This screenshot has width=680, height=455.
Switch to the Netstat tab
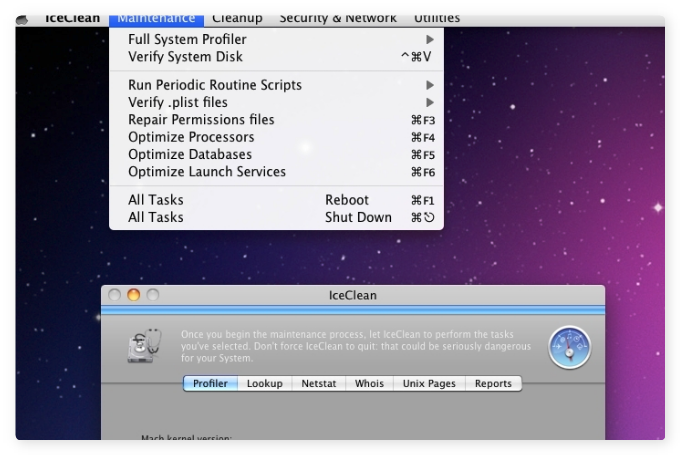319,383
